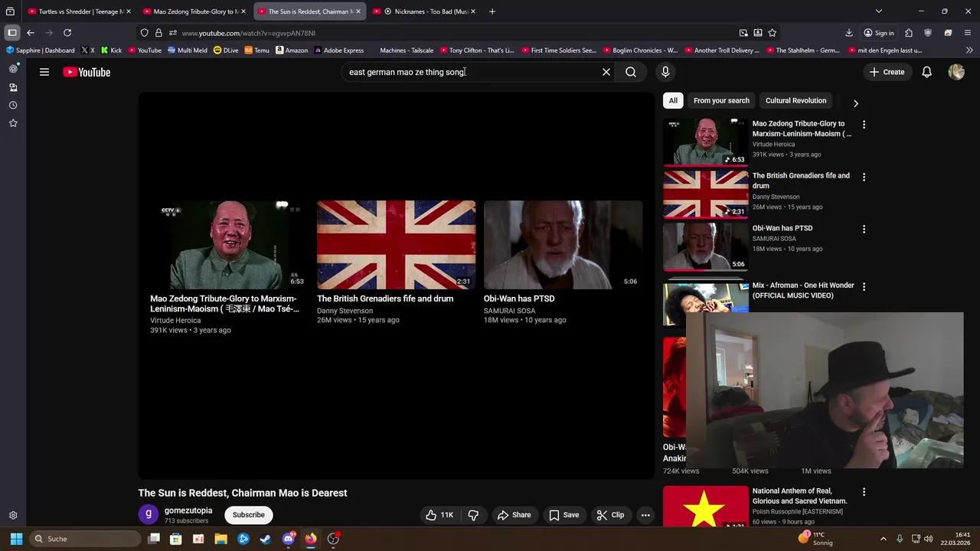Open the gomezutopia channel name link
Screen dimensions: 980x551
pyautogui.click(x=188, y=510)
